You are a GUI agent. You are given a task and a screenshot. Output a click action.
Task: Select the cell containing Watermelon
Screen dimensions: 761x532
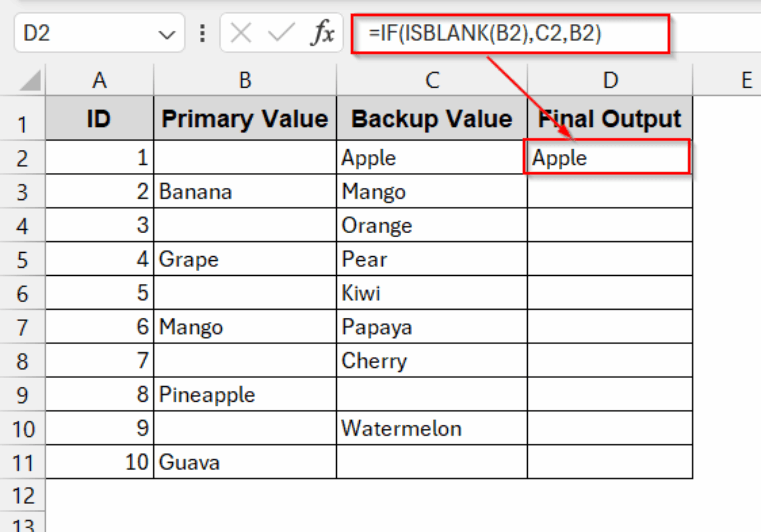click(x=431, y=428)
